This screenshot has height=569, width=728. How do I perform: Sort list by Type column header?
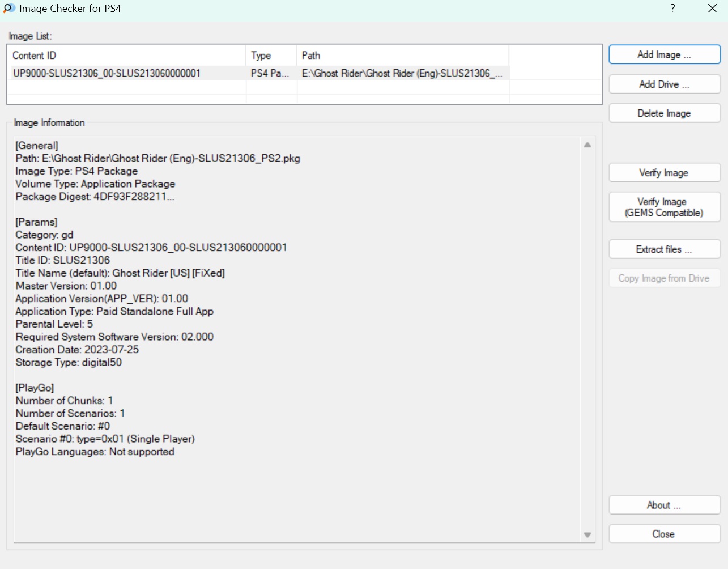pyautogui.click(x=271, y=56)
